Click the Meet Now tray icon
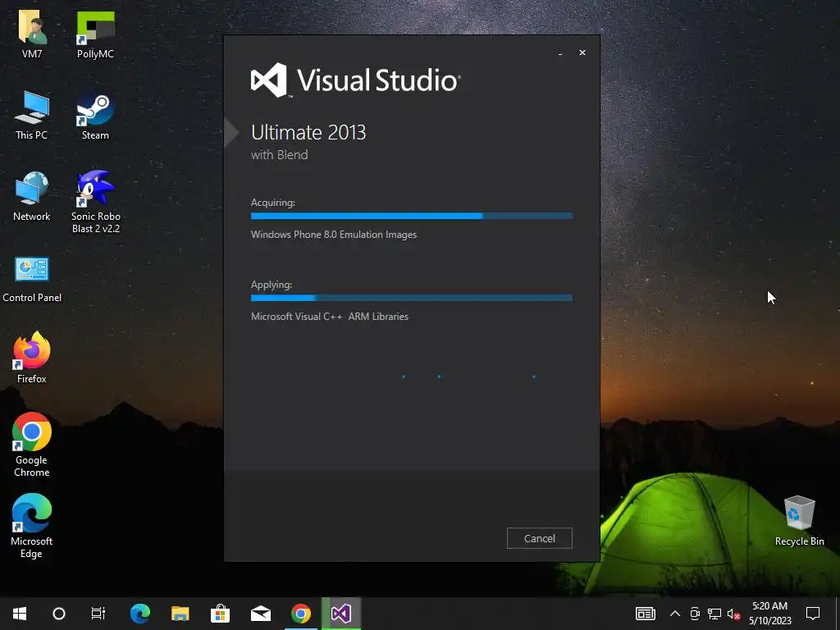Viewport: 840px width, 630px height. 695,614
